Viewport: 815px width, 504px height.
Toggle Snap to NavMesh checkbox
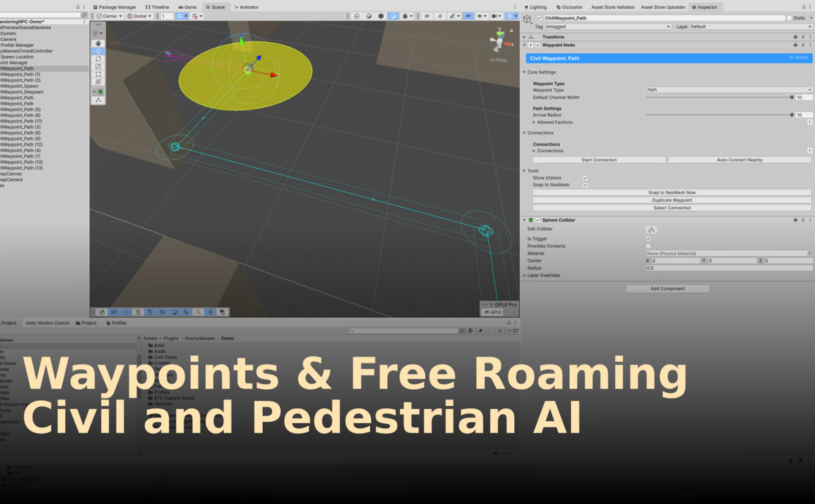pyautogui.click(x=585, y=185)
